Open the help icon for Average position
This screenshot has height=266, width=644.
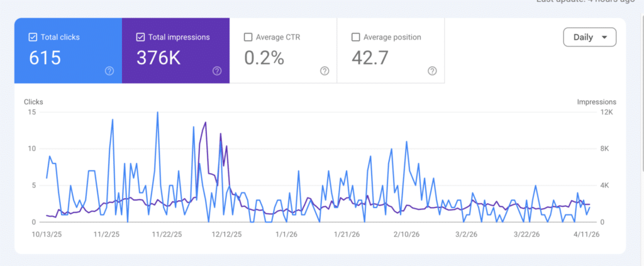432,71
